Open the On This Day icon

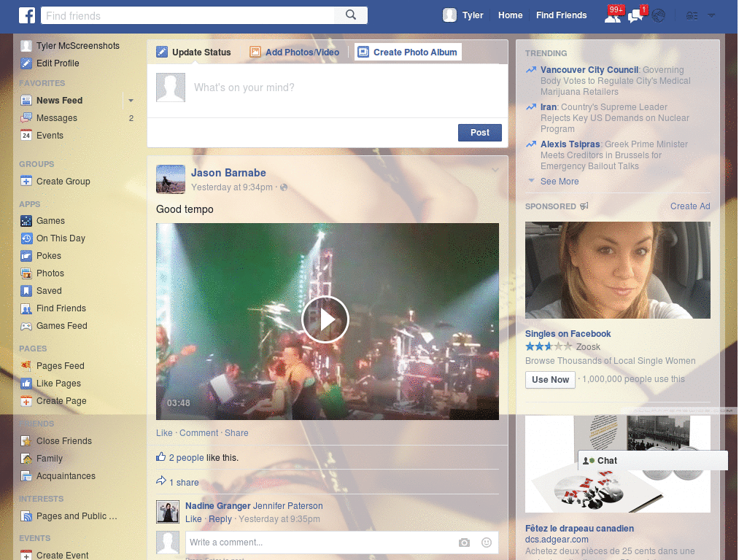point(26,238)
